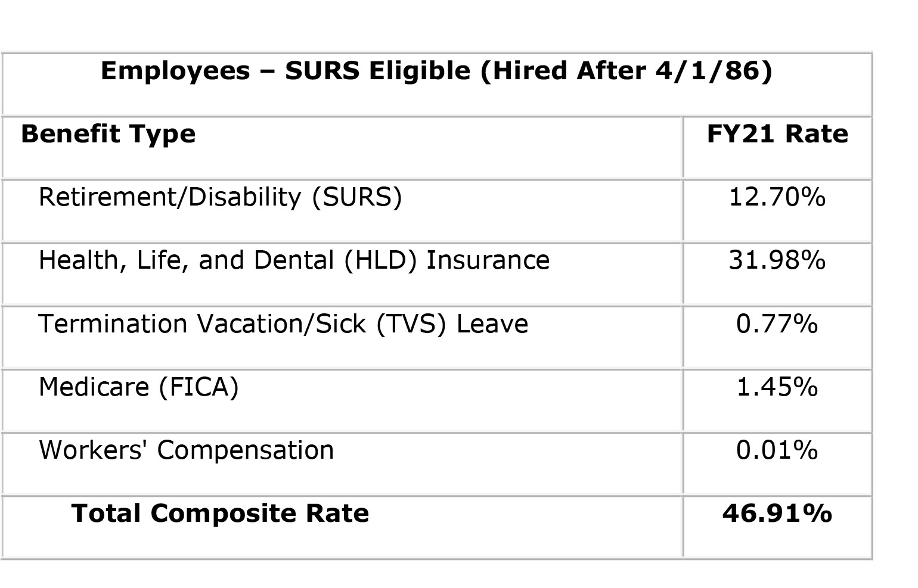Viewport: 918px width, 588px height.
Task: Click the 31.98% rate cell
Action: click(x=777, y=260)
